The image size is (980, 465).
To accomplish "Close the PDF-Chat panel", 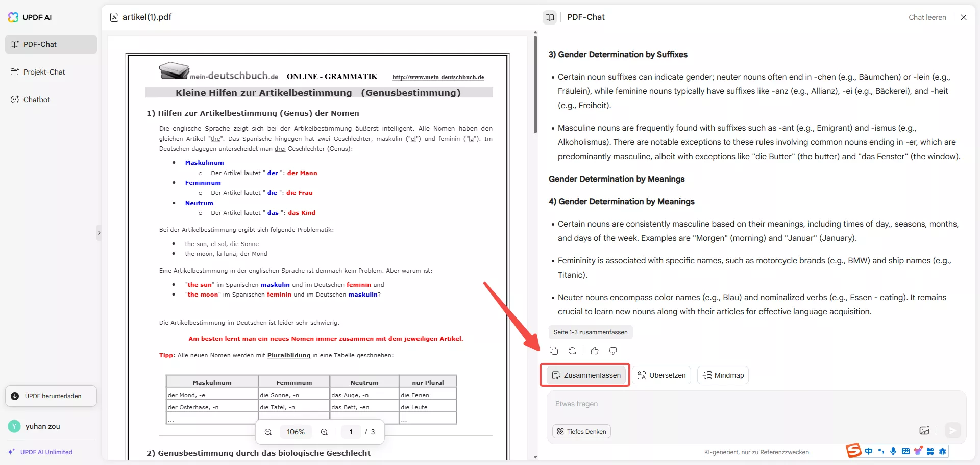I will 964,17.
